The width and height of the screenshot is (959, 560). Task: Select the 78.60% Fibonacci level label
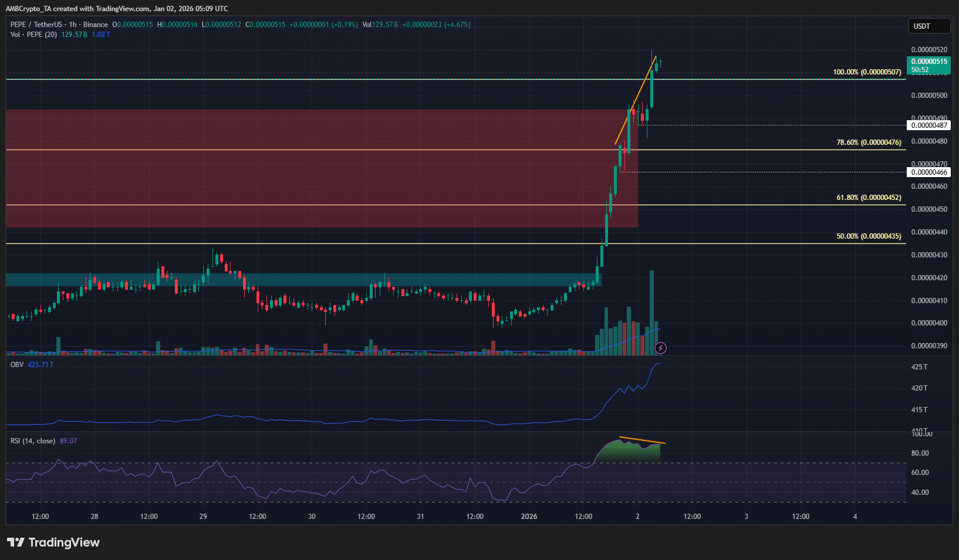(868, 142)
